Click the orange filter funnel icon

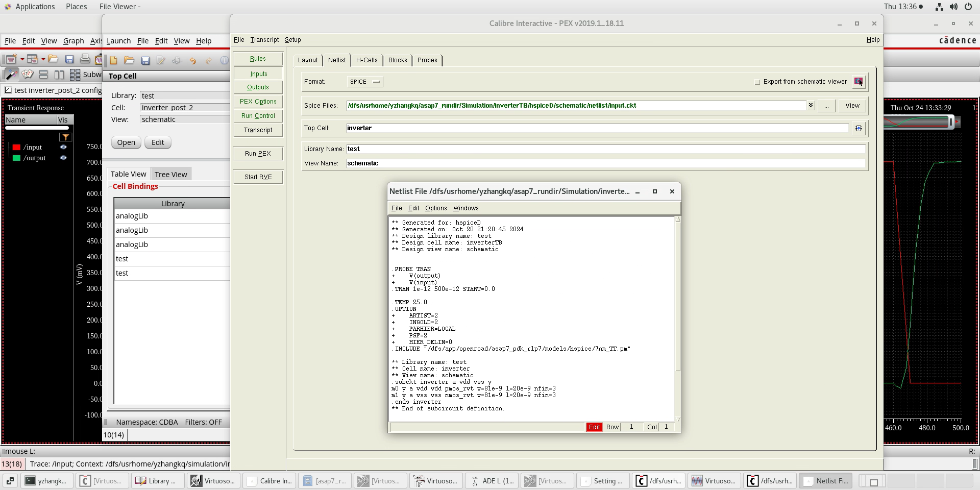click(x=65, y=137)
